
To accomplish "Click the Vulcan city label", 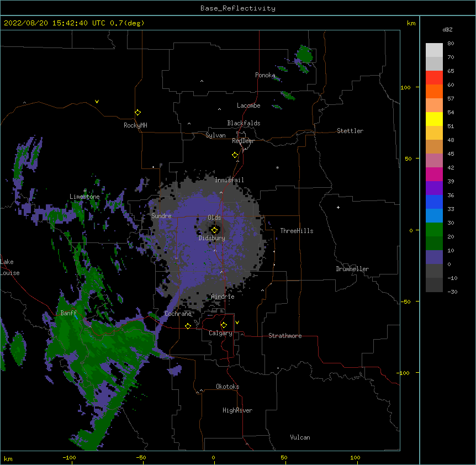I will tap(300, 437).
